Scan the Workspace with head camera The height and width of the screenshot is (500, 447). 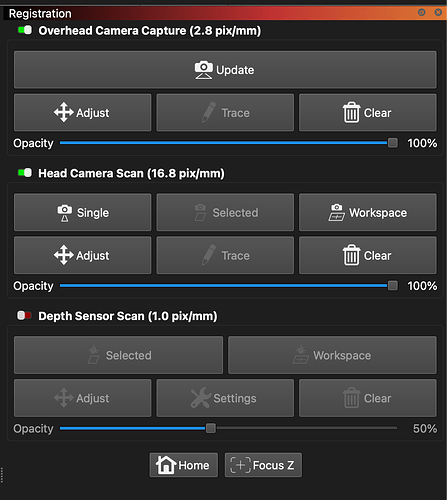[x=368, y=212]
